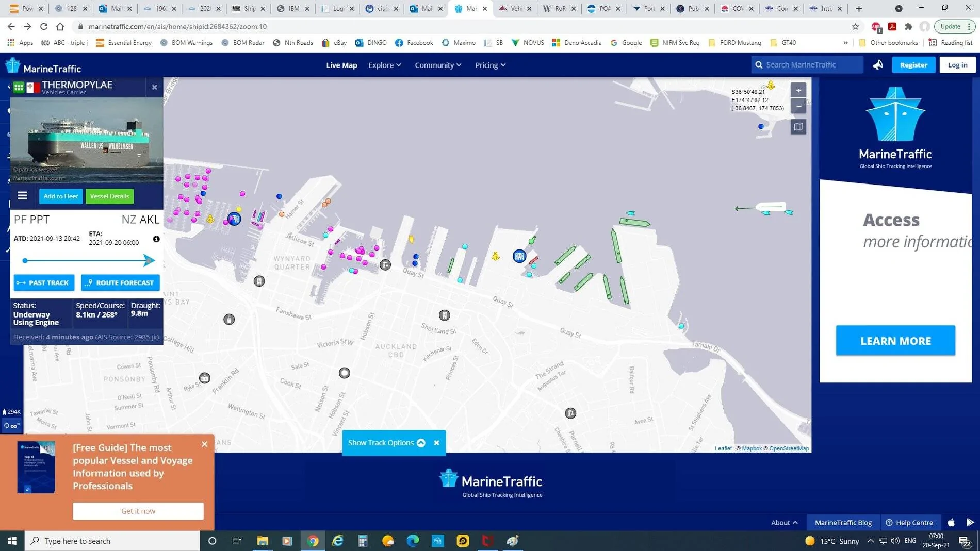Click the blue port icon near Quay St

[519, 256]
